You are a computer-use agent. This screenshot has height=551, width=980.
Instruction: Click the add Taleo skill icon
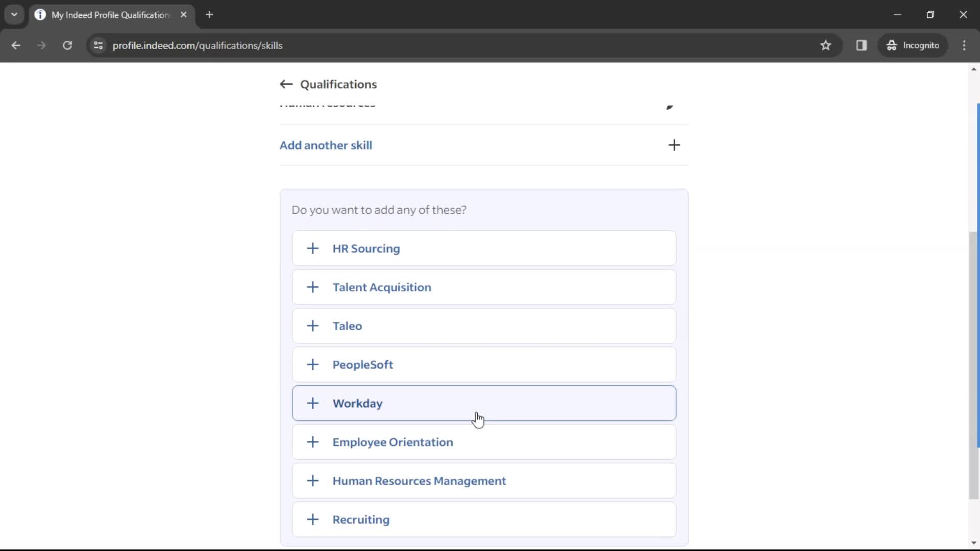coord(312,325)
